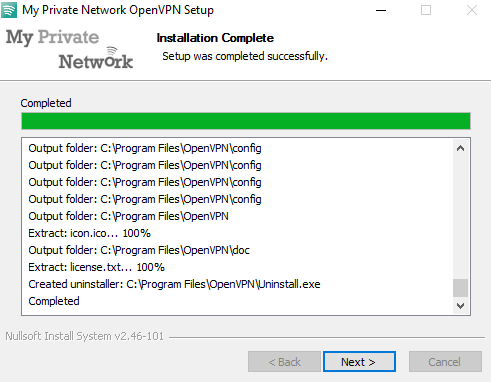Click the log scrollbar up arrow
Viewport: 491px width, 382px height.
click(460, 148)
